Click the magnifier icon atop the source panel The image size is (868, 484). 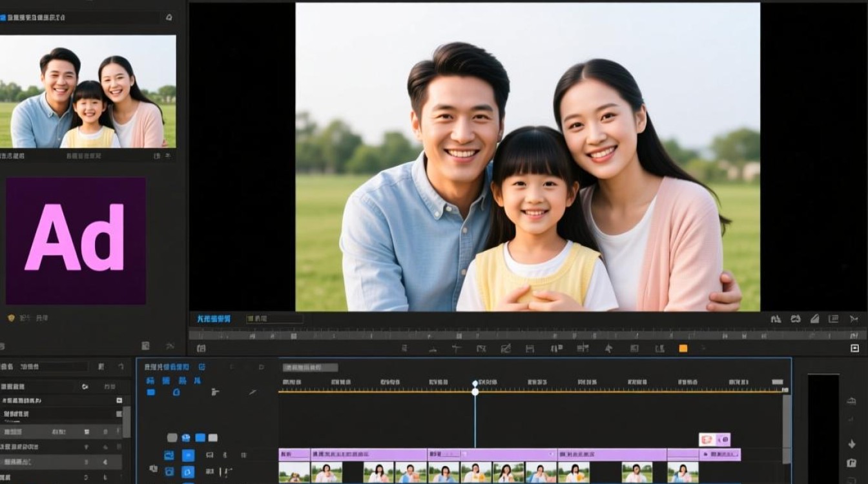169,17
